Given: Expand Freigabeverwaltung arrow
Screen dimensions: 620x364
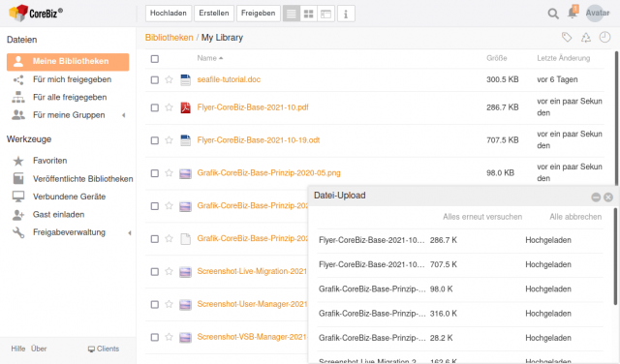Looking at the screenshot, I should pos(129,233).
